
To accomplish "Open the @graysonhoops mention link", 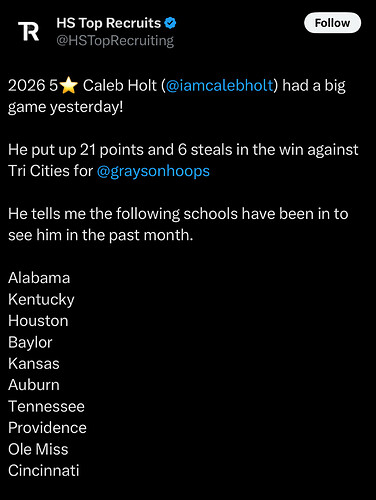I will tap(153, 171).
